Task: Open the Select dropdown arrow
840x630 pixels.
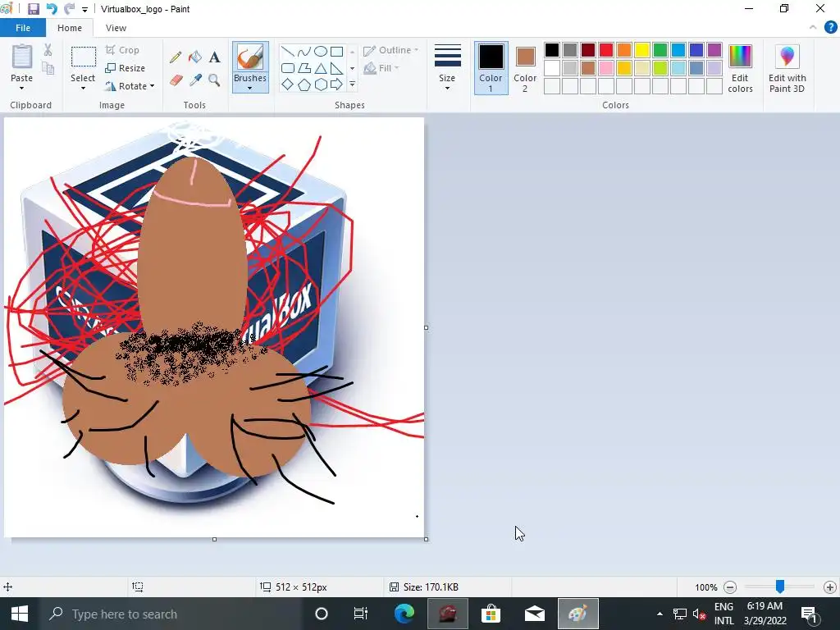Action: [83, 89]
